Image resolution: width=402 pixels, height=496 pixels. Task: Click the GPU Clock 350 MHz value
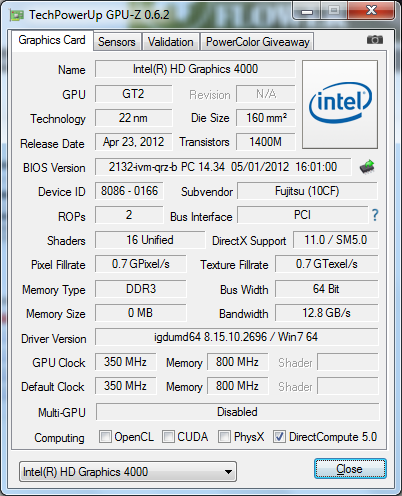coord(125,362)
